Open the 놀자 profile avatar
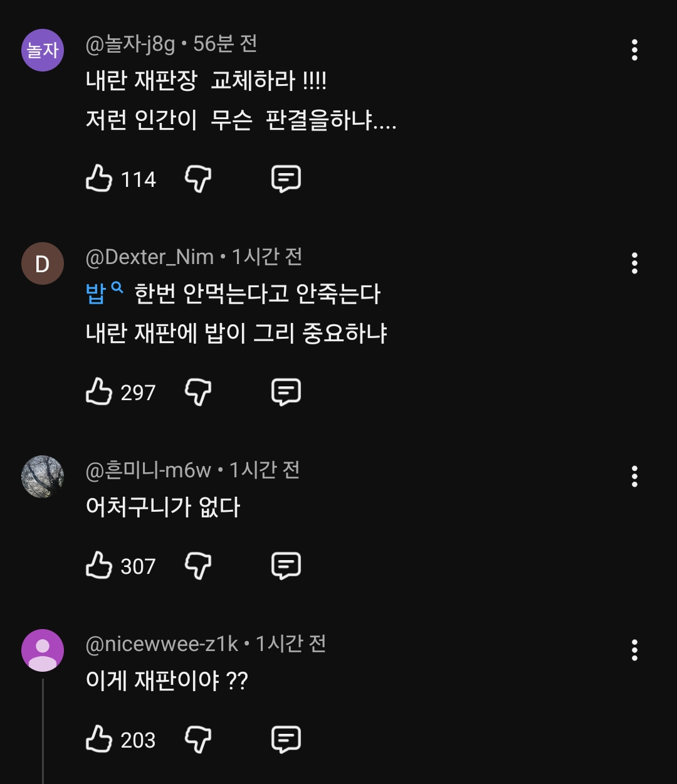The width and height of the screenshot is (677, 784). point(43,50)
